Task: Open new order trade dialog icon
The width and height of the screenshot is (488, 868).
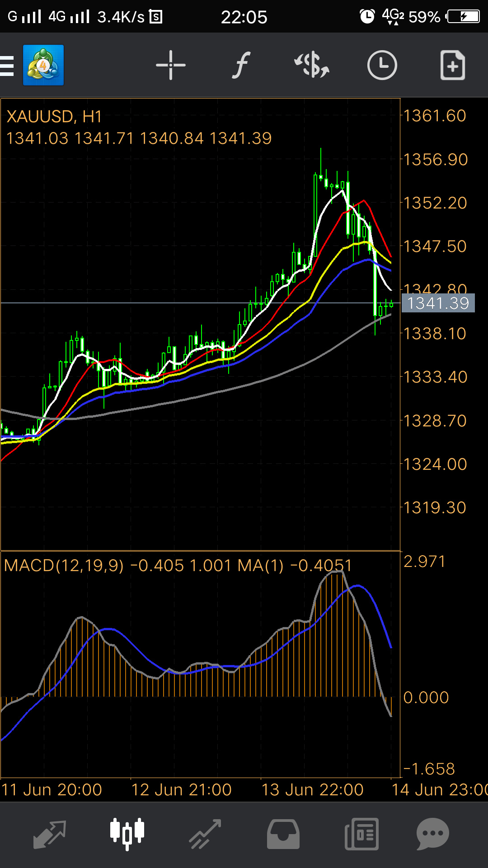Action: (x=312, y=66)
